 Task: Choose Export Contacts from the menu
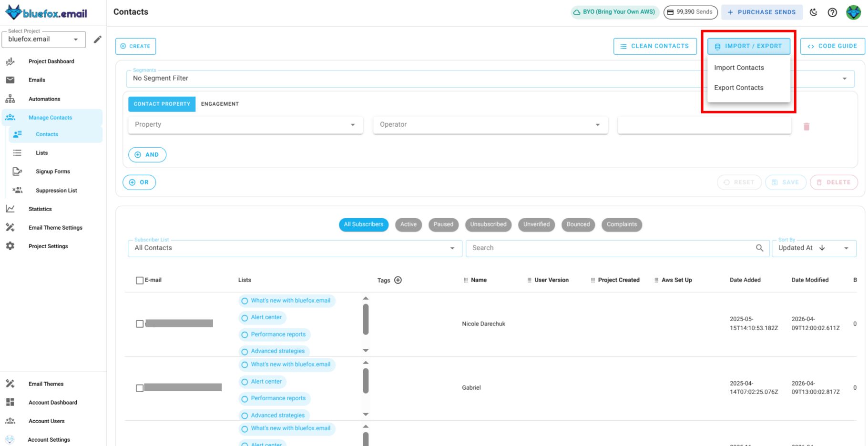[x=739, y=88]
